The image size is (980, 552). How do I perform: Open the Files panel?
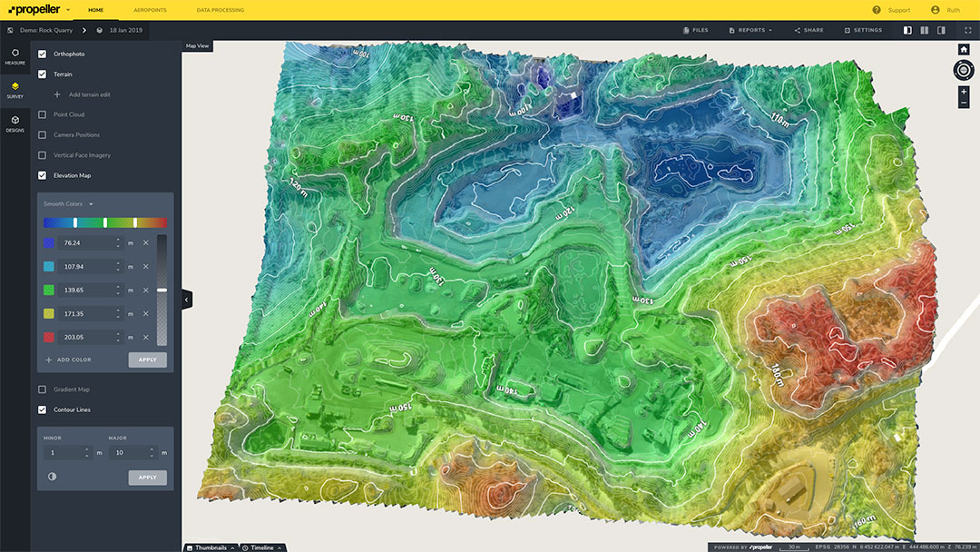(696, 30)
